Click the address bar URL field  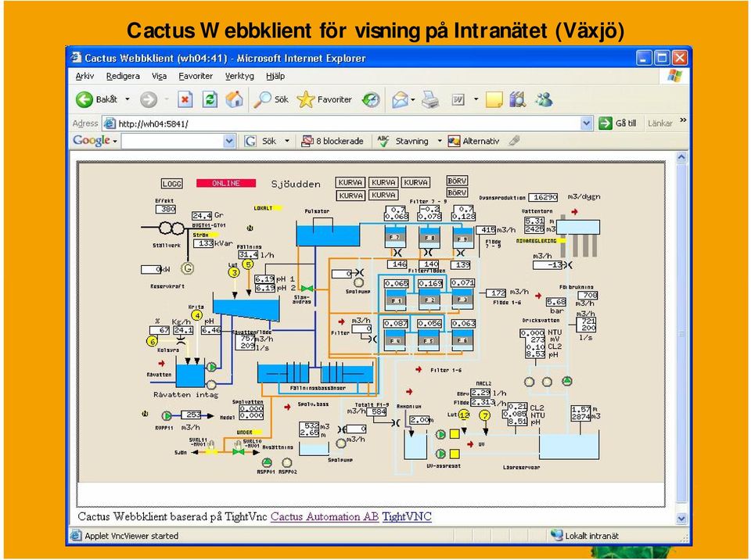[x=343, y=124]
